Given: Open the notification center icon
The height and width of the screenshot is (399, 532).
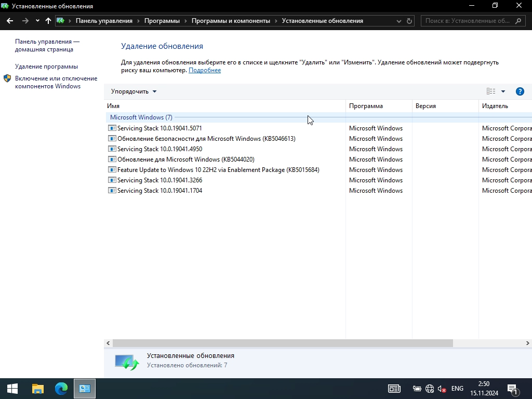Looking at the screenshot, I should click(513, 389).
